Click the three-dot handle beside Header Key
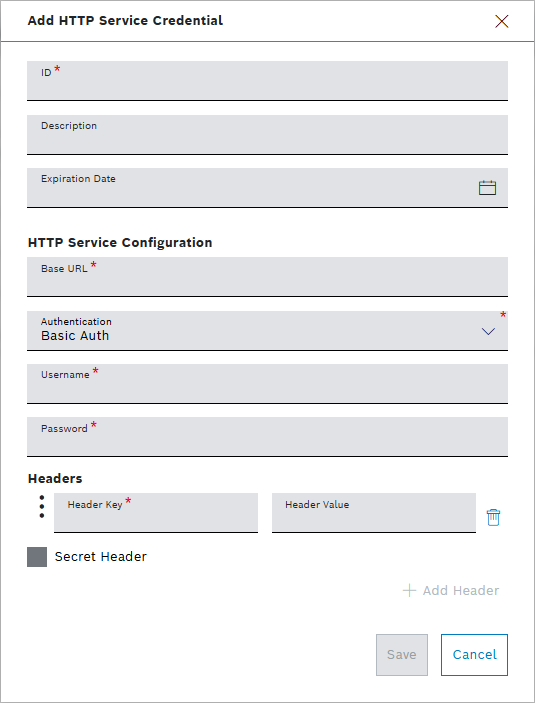The image size is (535, 703). (42, 507)
